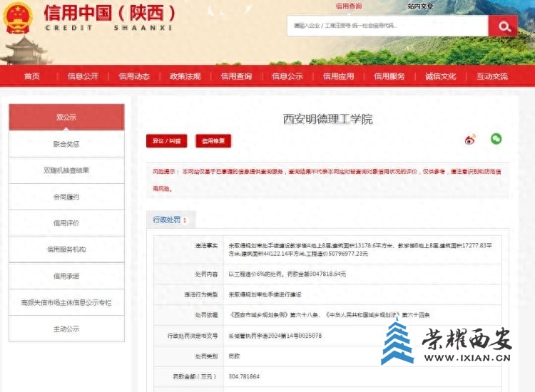Image resolution: width=535 pixels, height=392 pixels.
Task: Open 信息公开 navigation menu
Action: (83, 76)
